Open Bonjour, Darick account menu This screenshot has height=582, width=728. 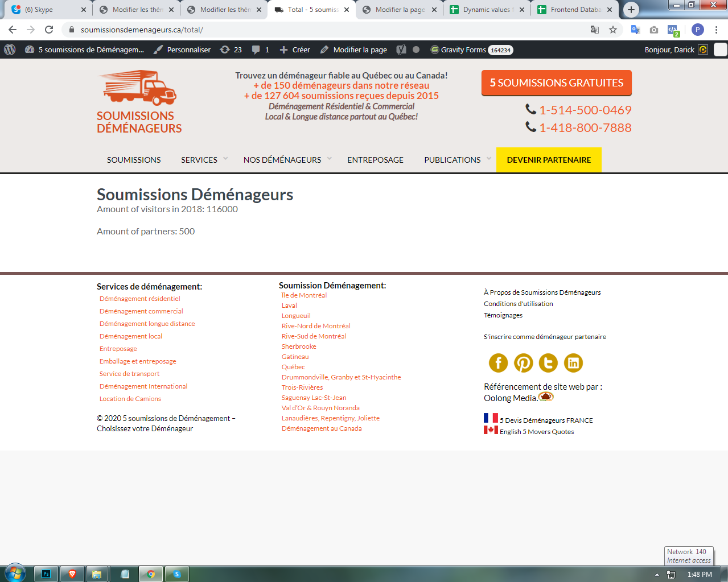click(676, 49)
